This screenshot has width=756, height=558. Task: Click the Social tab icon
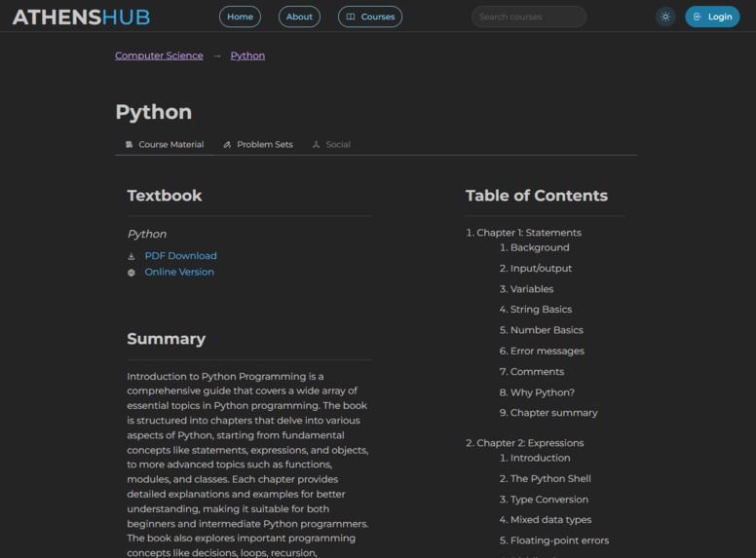point(317,144)
